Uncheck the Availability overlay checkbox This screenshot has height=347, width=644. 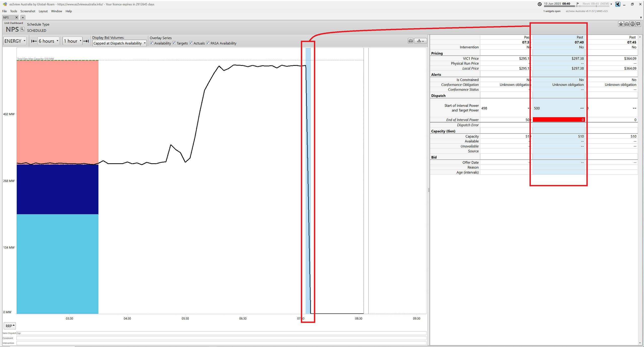(x=152, y=43)
